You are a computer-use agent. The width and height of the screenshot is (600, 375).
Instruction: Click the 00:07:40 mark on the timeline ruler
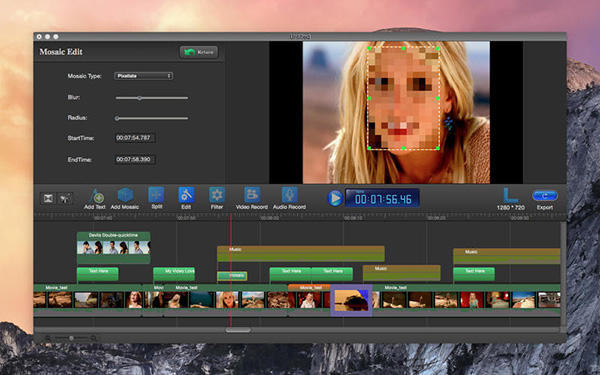103,218
